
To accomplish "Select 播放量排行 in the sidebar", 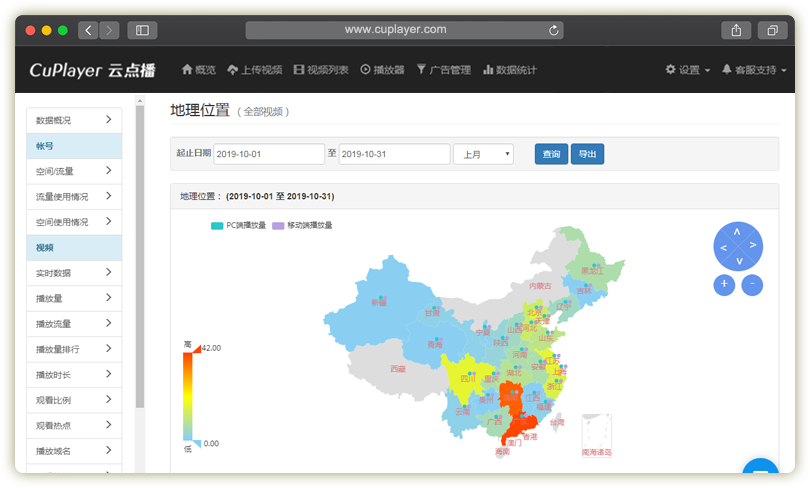I will (x=73, y=349).
